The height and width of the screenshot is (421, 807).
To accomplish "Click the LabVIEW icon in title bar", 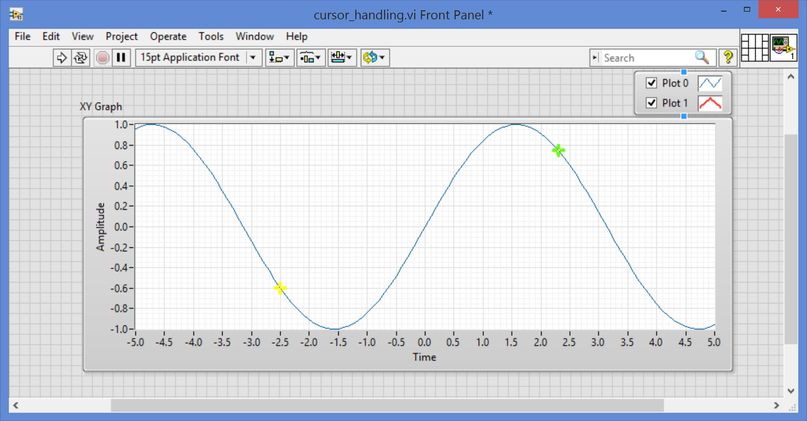I will (16, 14).
